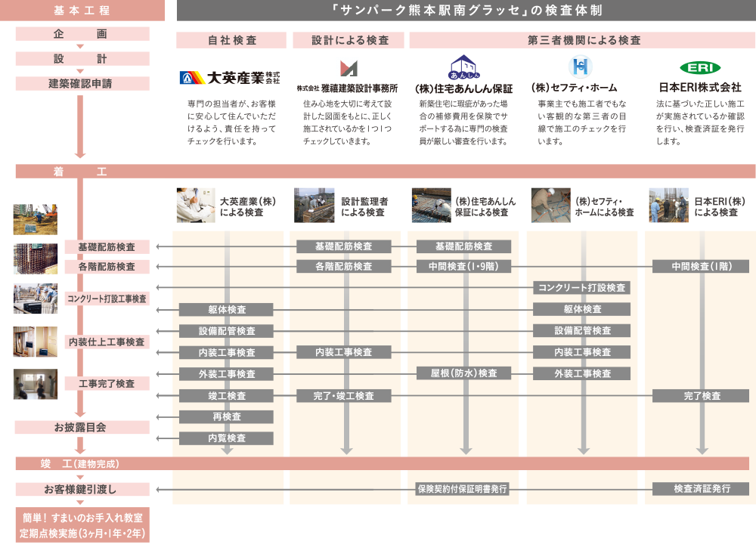Click the 完了・竣工検査 box
Screen dimensions: 756x551
point(344,396)
